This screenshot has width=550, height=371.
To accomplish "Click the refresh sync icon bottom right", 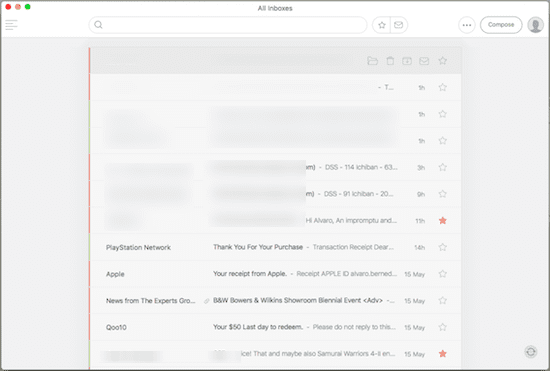I will [x=531, y=351].
